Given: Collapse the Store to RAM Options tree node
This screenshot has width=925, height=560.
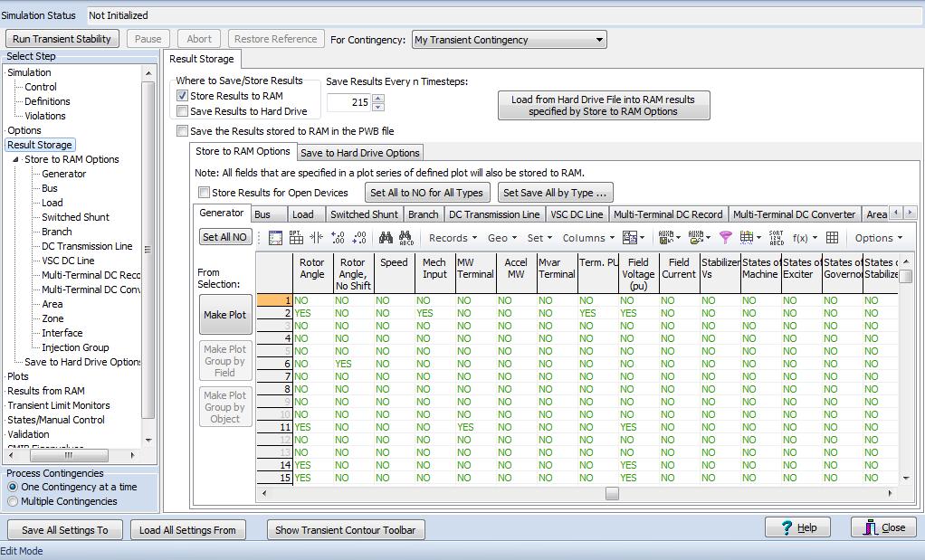Looking at the screenshot, I should point(15,159).
